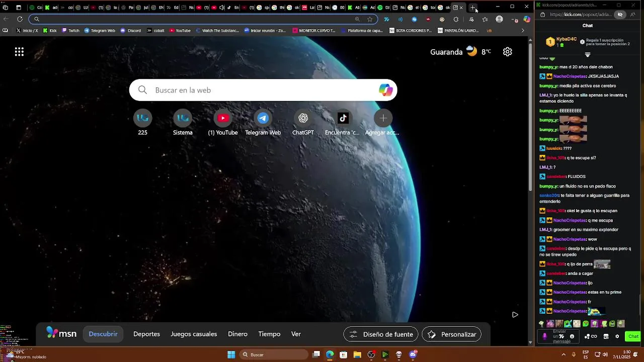
Task: Open the Tiempo tab
Action: pyautogui.click(x=269, y=334)
